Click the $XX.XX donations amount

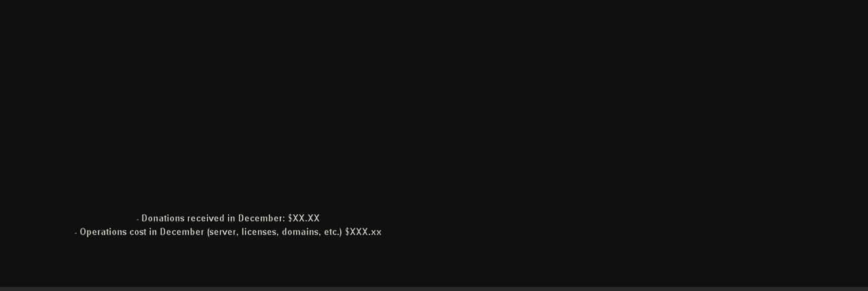304,218
